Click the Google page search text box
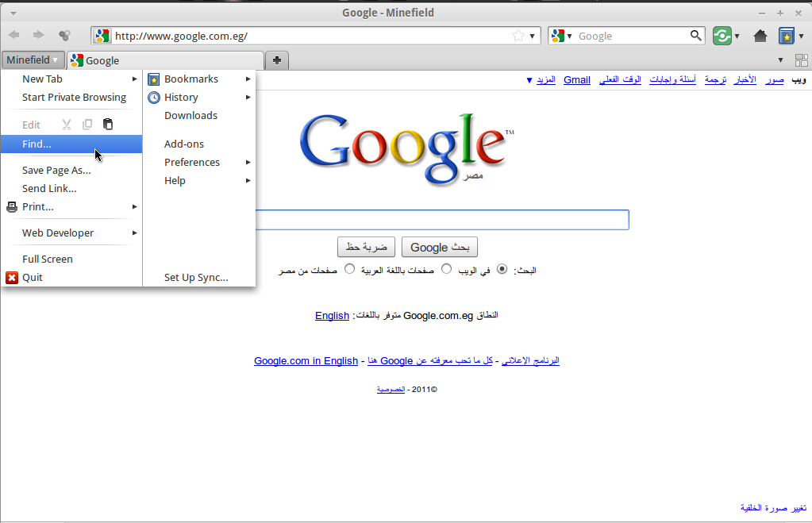812x523 pixels. click(442, 220)
